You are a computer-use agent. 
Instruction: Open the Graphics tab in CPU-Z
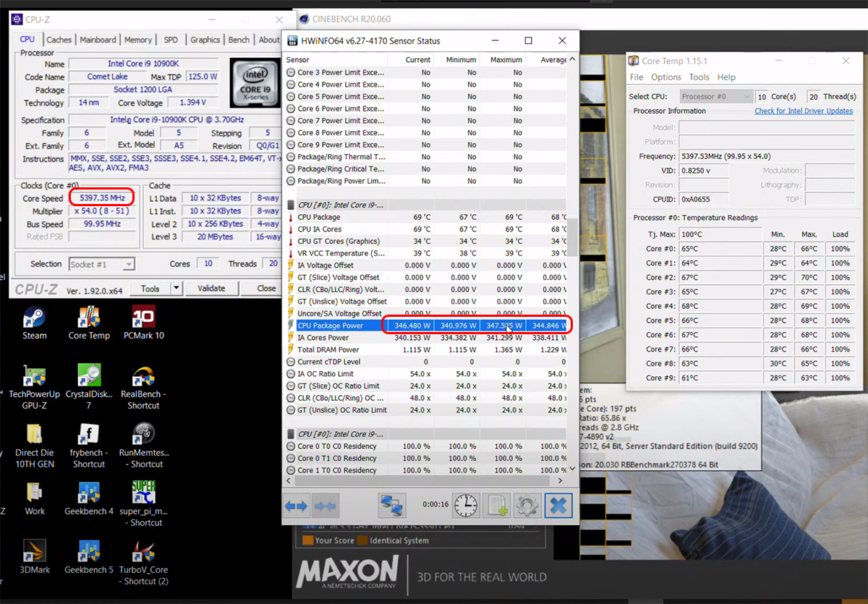(x=205, y=40)
